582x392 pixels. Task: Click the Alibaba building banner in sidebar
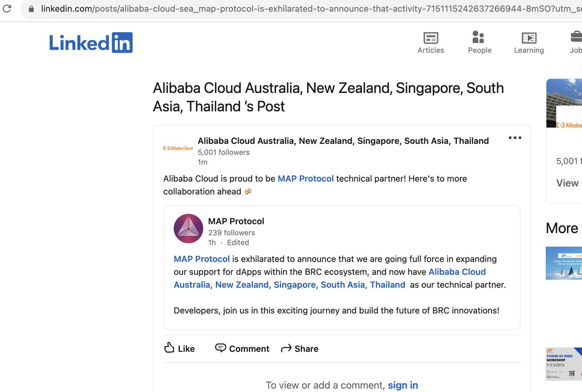coord(564,103)
